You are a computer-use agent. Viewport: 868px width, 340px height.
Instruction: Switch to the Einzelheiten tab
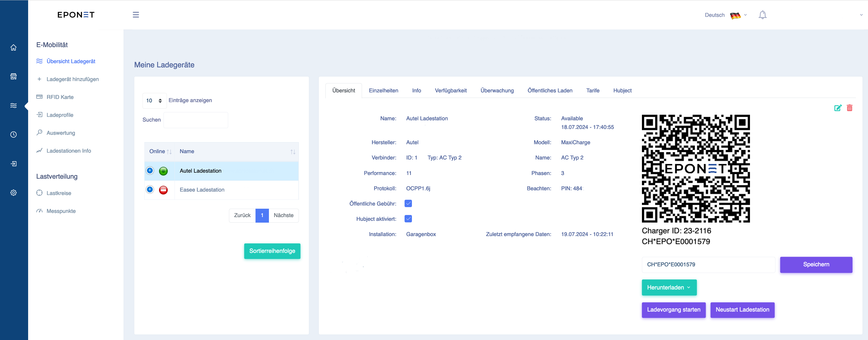[x=384, y=91]
